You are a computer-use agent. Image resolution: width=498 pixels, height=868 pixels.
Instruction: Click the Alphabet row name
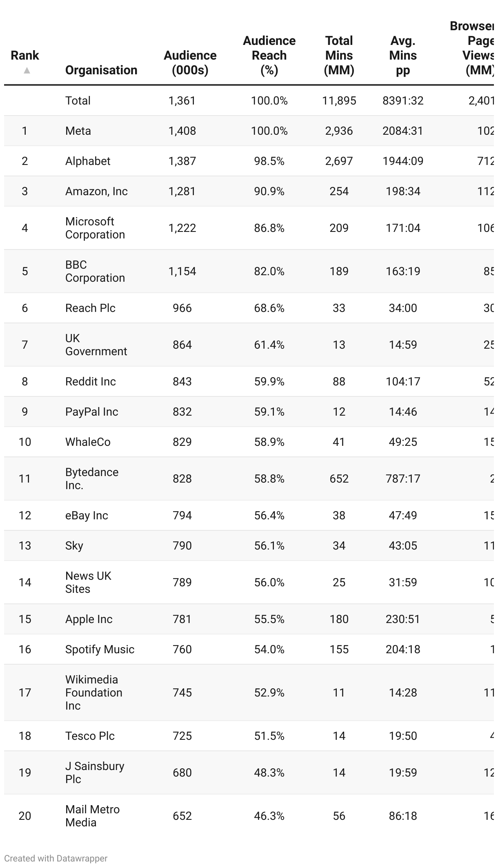pyautogui.click(x=88, y=161)
